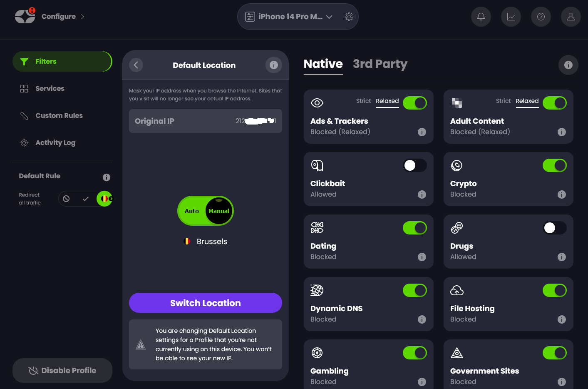Open the statistics chart icon

511,17
